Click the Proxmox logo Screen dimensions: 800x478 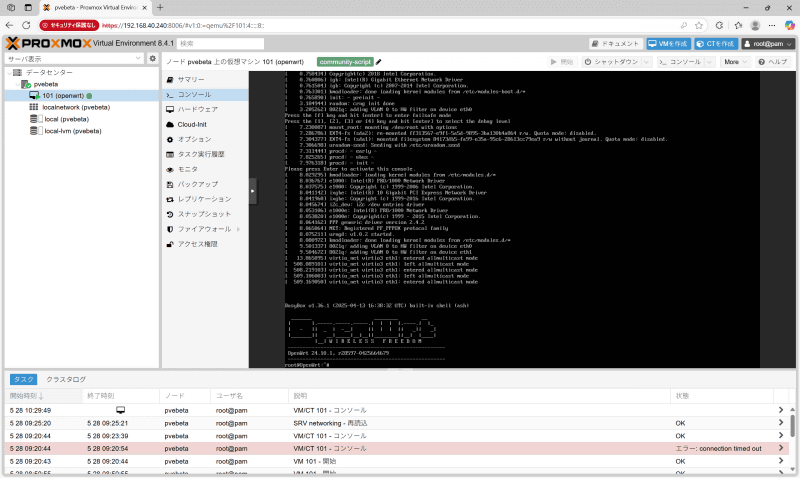pyautogui.click(x=49, y=43)
